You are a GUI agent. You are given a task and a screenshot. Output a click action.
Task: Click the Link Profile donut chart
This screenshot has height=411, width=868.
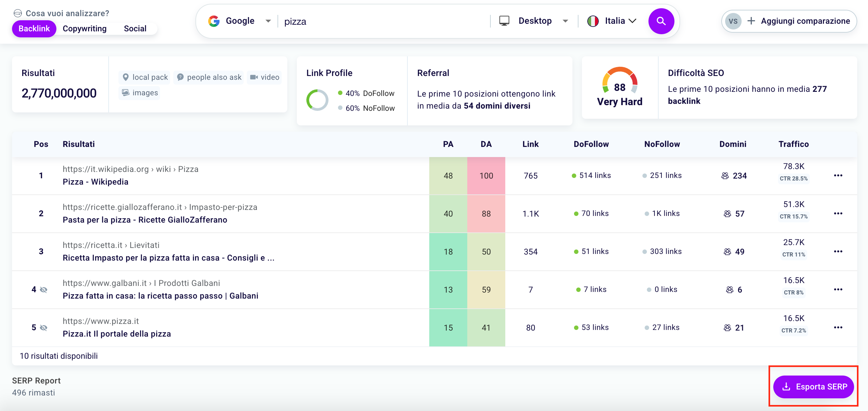[x=317, y=100]
